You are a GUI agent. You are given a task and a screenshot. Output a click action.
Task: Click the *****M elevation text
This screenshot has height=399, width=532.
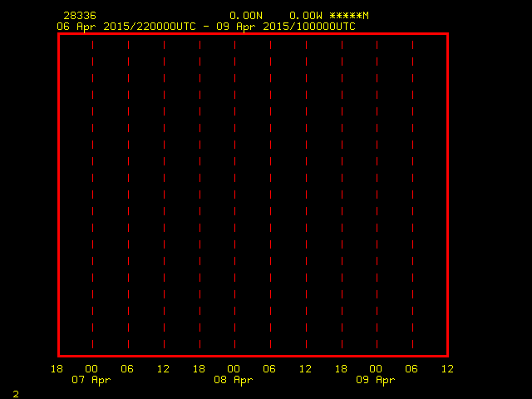349,16
